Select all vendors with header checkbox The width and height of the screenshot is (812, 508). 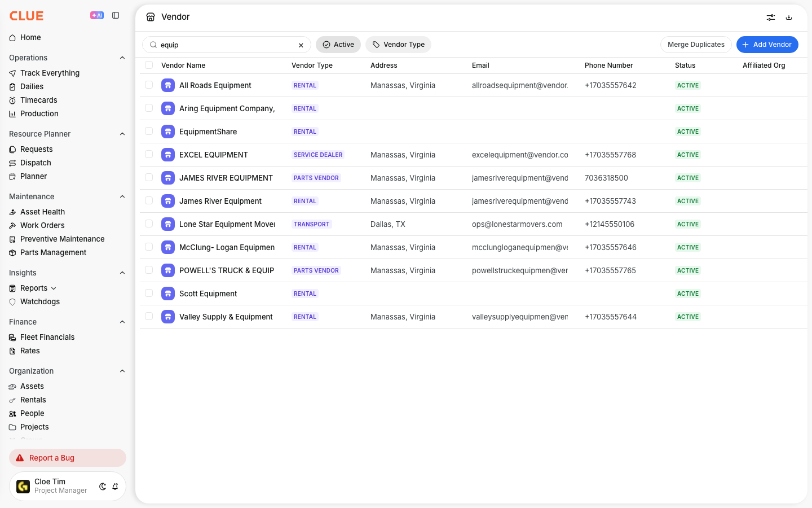(x=149, y=65)
